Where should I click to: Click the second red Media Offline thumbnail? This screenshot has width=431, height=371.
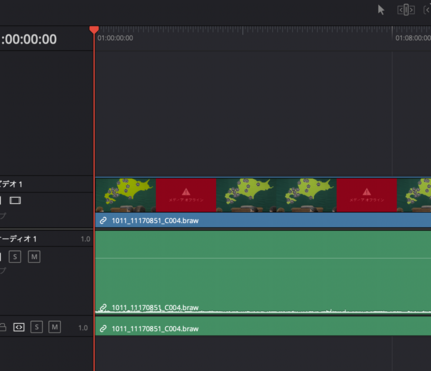click(x=367, y=195)
